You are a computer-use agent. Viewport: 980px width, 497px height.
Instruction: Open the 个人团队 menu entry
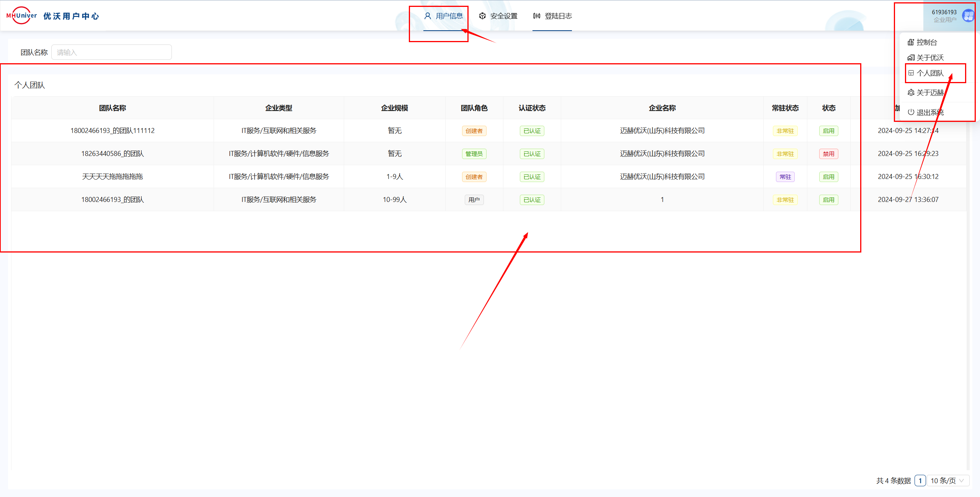[x=930, y=73]
